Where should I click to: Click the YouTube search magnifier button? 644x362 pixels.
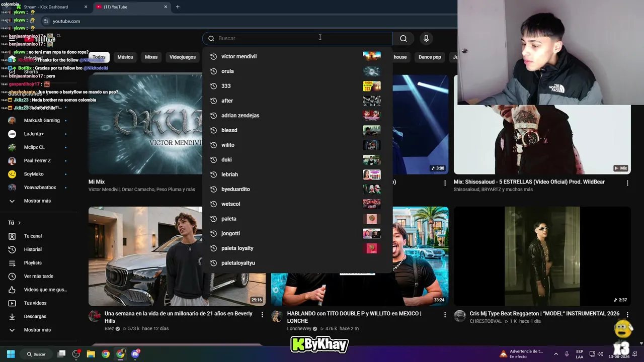coord(403,38)
